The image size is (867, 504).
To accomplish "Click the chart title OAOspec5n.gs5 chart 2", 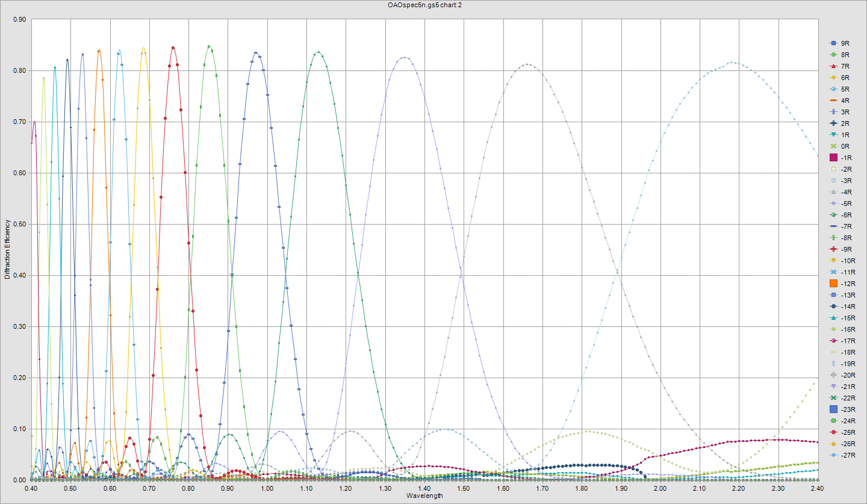I will tap(425, 5).
